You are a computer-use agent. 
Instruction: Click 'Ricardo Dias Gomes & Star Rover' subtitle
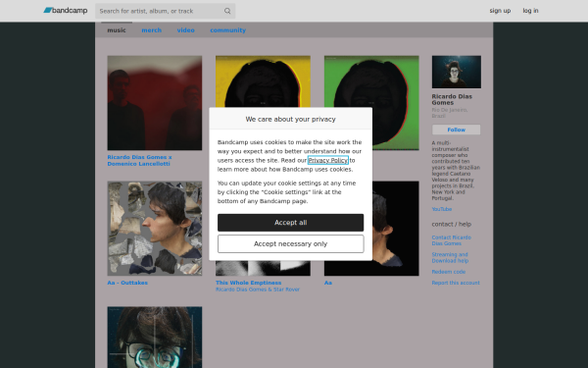coord(258,289)
